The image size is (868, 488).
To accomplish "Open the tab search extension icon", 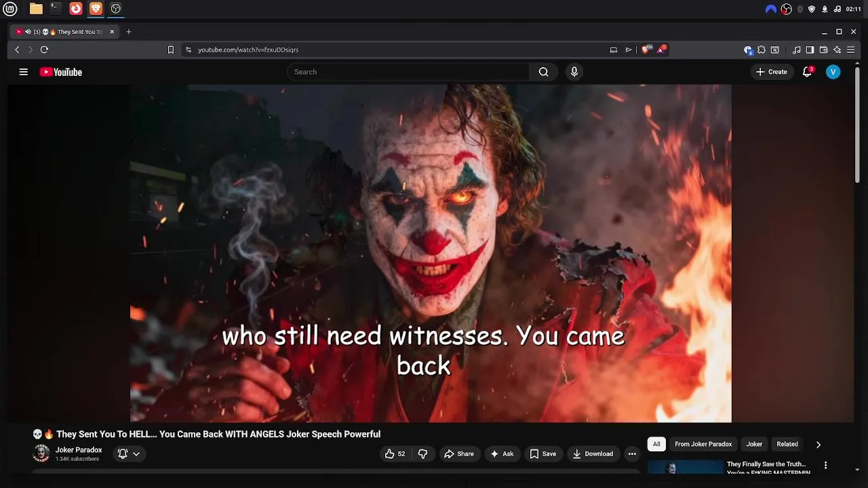I will point(775,49).
